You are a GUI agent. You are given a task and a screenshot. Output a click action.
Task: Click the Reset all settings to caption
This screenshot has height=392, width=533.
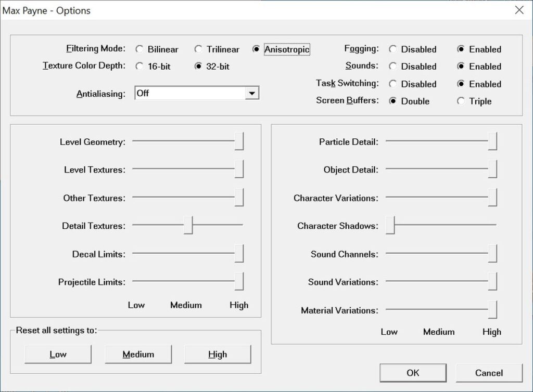[x=56, y=330]
